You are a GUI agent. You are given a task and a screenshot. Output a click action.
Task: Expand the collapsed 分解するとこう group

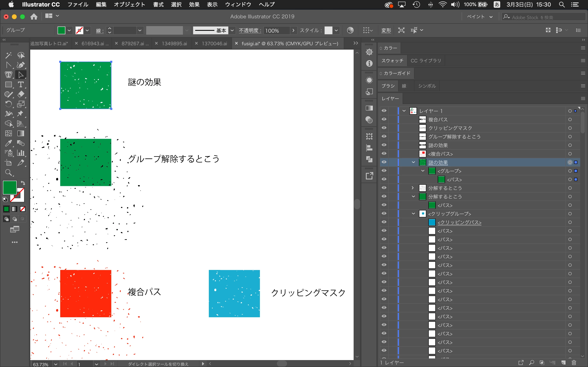[x=413, y=188]
